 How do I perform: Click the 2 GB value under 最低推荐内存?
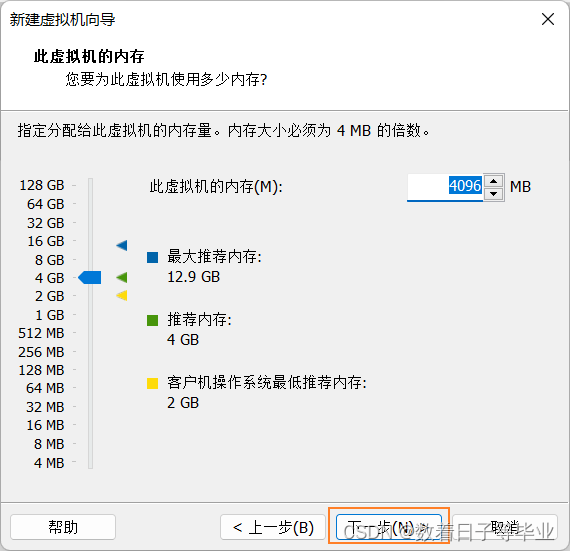tap(183, 403)
